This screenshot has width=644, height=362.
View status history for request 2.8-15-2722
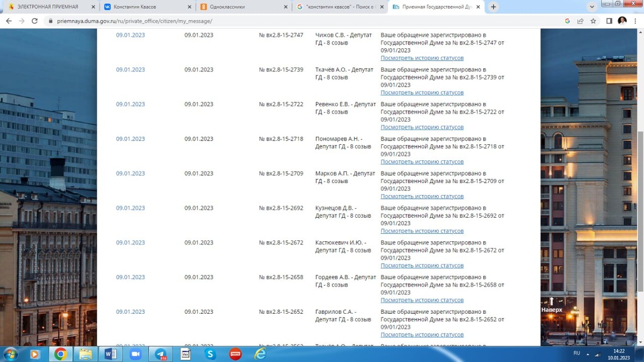[422, 127]
